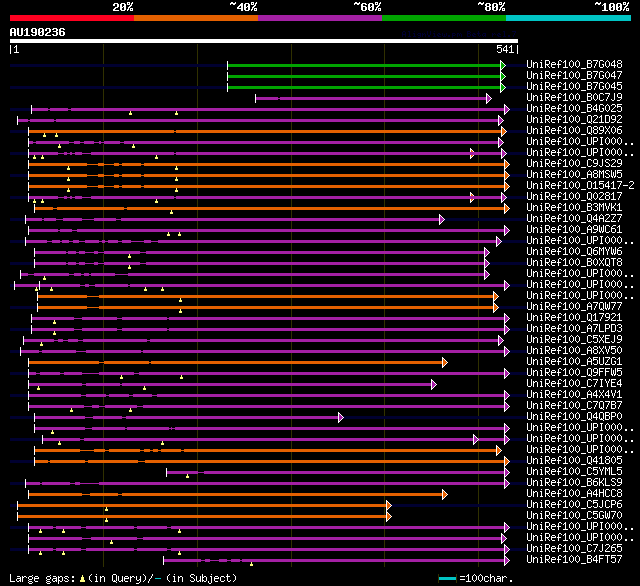Select the UniRef100_C5GW70 label
640x586 pixels.
pyautogui.click(x=574, y=515)
